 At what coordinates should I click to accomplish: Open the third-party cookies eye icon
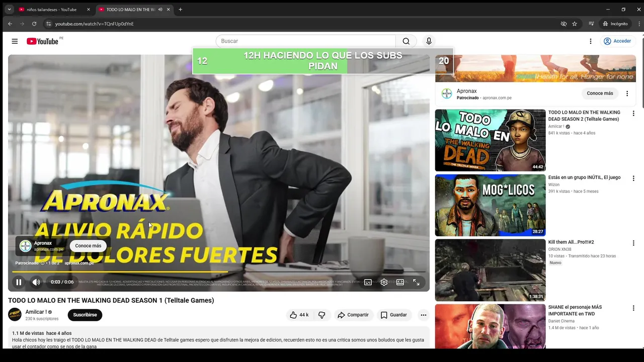pos(563,24)
